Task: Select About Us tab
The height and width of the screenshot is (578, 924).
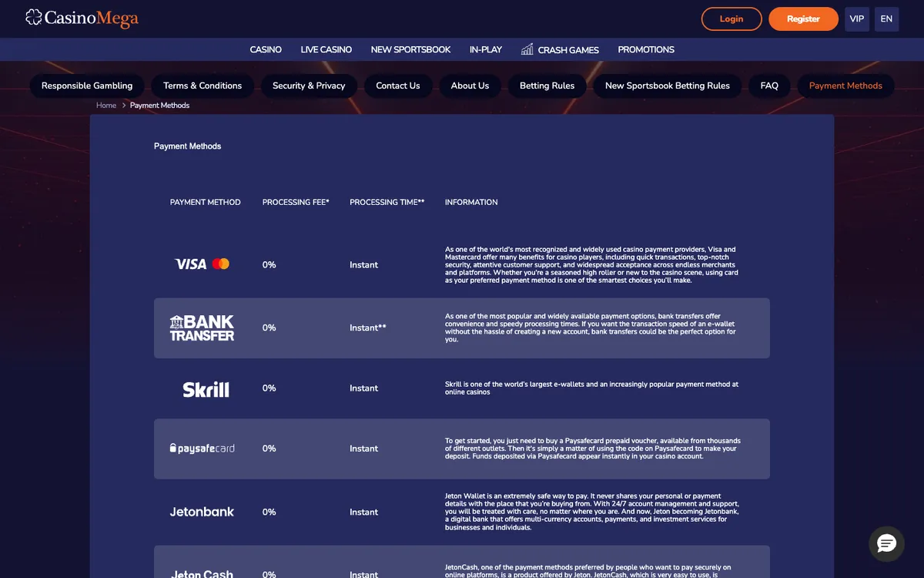Action: (x=470, y=86)
